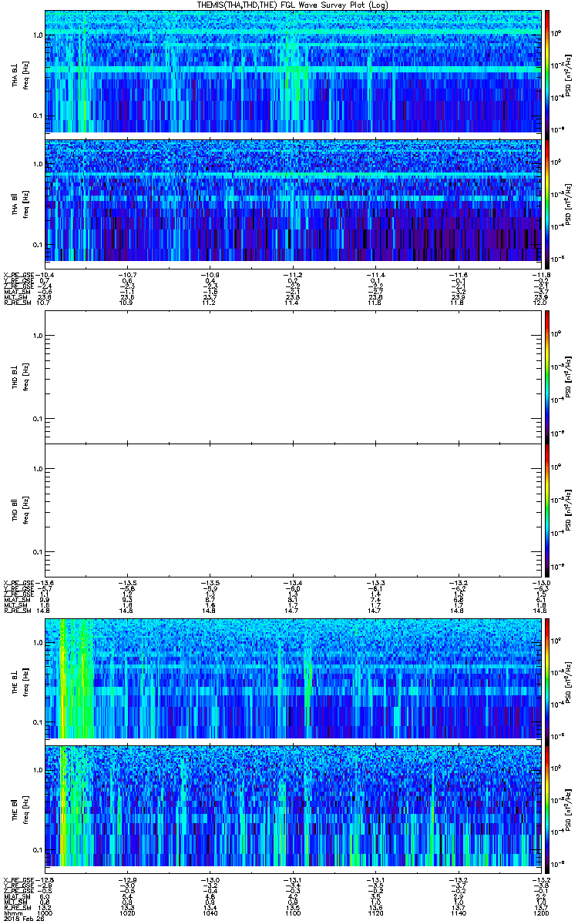Image resolution: width=578 pixels, height=924 pixels.
Task: Click the PSD color bar beside THD B-perpendicular panel
Action: [x=547, y=376]
